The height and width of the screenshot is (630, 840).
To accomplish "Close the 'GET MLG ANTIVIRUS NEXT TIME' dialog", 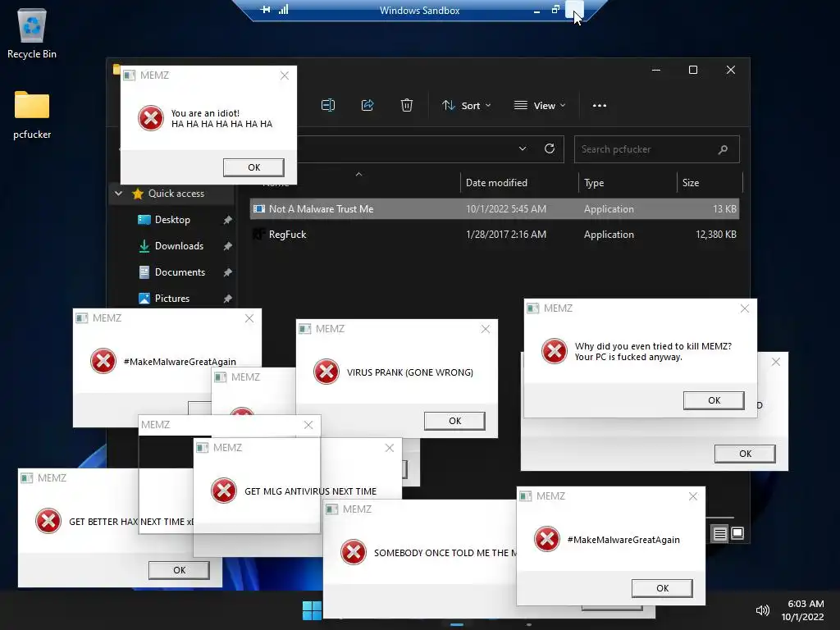I will click(390, 448).
